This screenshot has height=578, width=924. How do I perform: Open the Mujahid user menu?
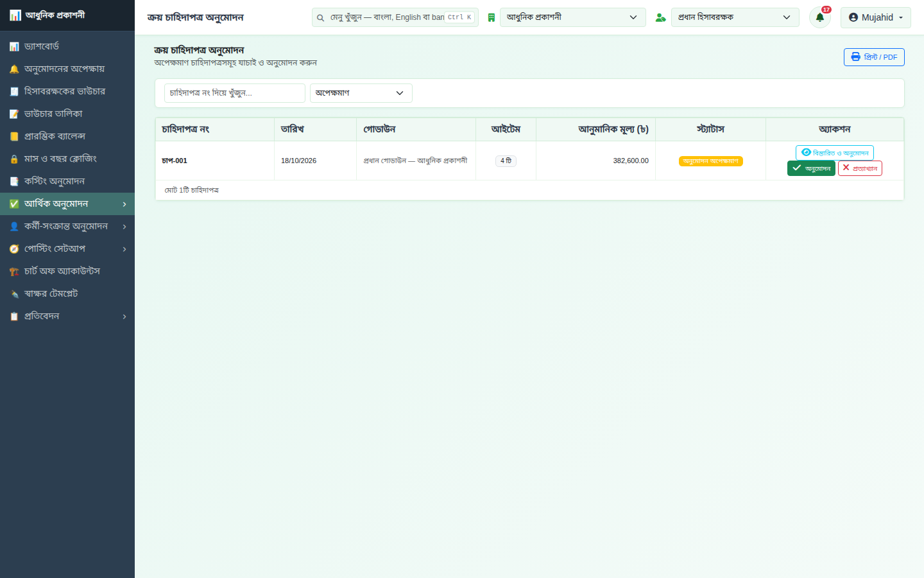click(x=876, y=17)
